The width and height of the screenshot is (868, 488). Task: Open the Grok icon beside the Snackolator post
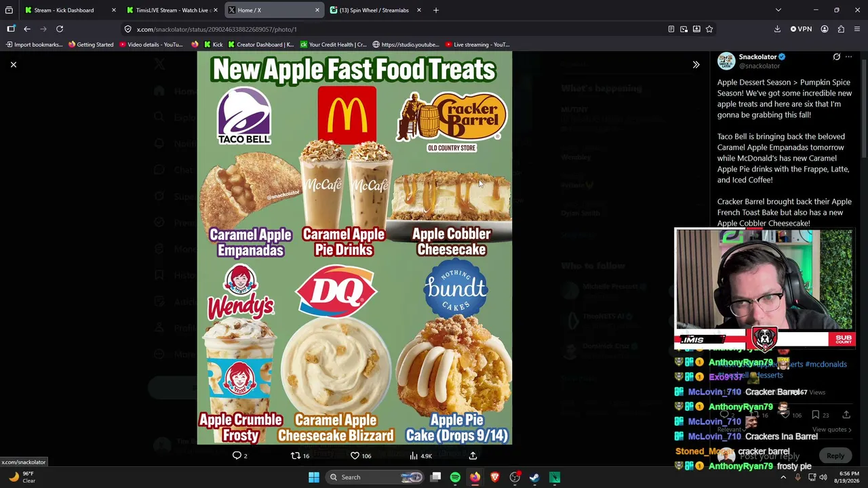pos(836,57)
